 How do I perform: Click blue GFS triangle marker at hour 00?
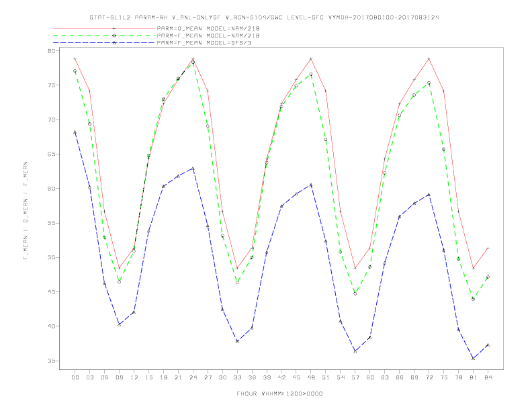click(75, 132)
